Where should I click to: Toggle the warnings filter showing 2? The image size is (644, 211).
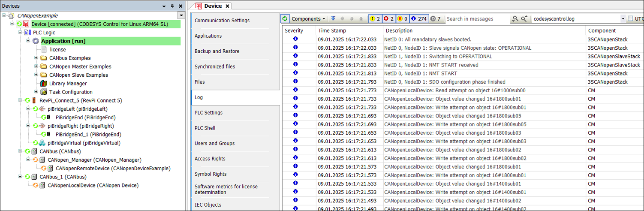click(x=374, y=19)
